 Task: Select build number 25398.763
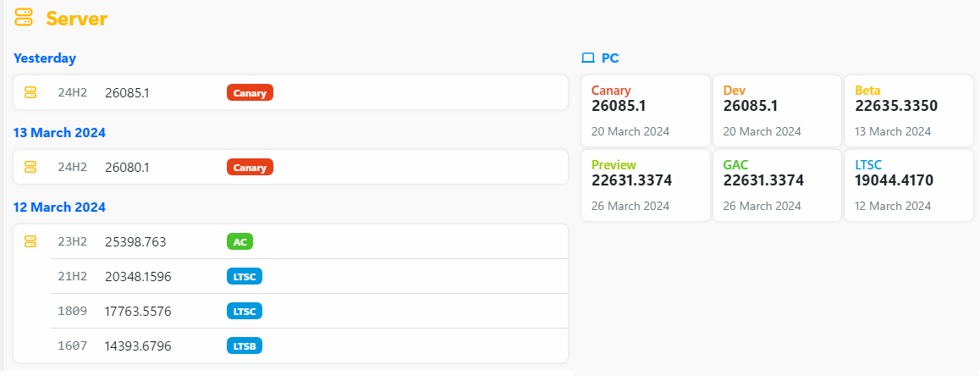coord(135,241)
